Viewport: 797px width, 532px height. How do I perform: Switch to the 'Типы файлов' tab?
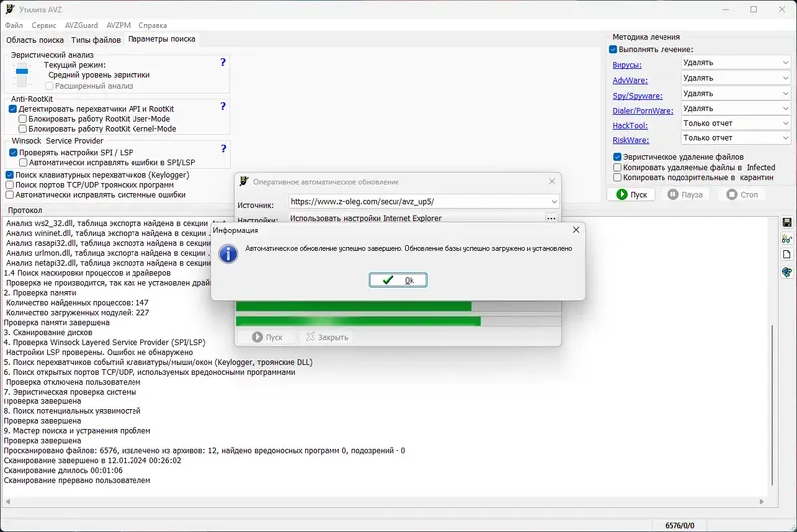pos(96,40)
